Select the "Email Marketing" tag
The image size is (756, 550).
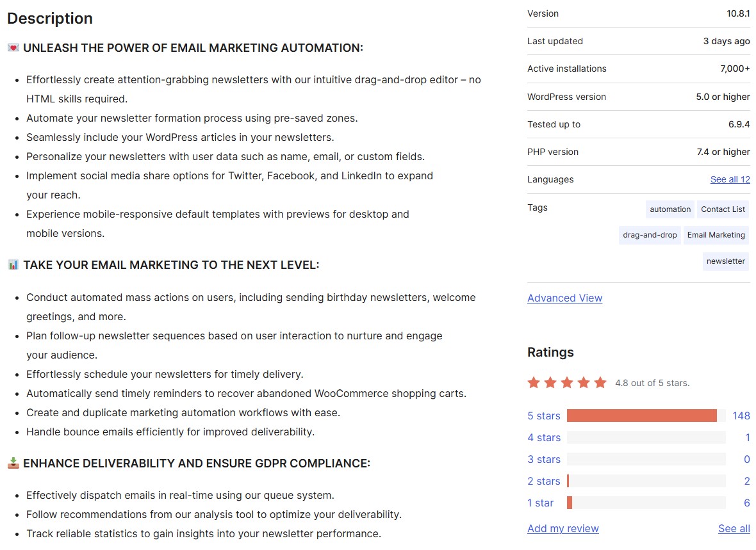coord(716,235)
